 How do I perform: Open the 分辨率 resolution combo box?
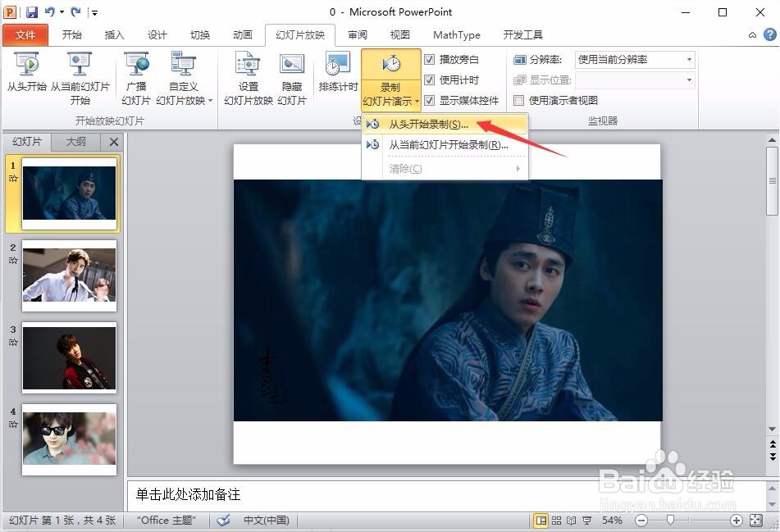(635, 60)
